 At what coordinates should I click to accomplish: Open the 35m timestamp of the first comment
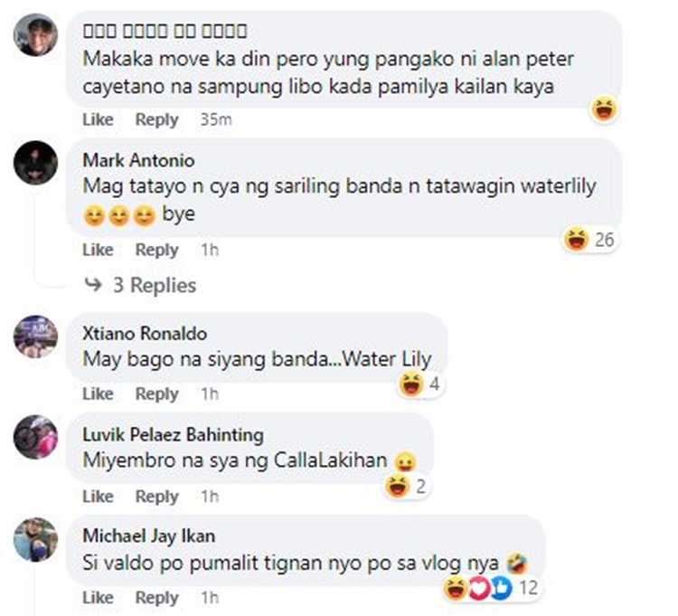[216, 119]
